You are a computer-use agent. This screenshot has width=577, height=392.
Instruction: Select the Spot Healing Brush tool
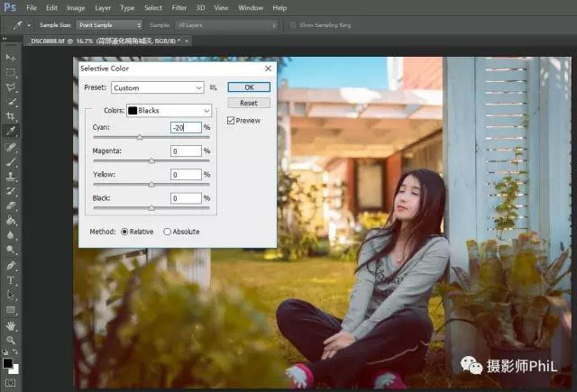10,147
